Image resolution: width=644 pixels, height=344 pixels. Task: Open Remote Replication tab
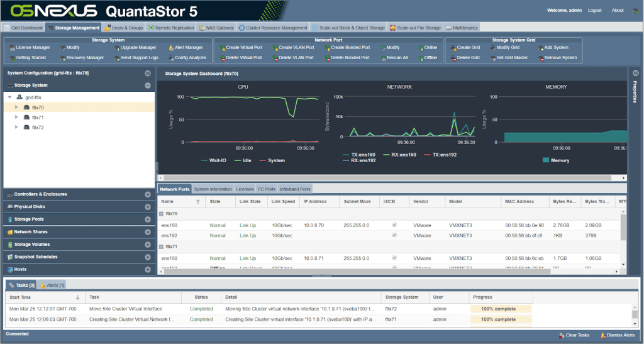coord(170,28)
